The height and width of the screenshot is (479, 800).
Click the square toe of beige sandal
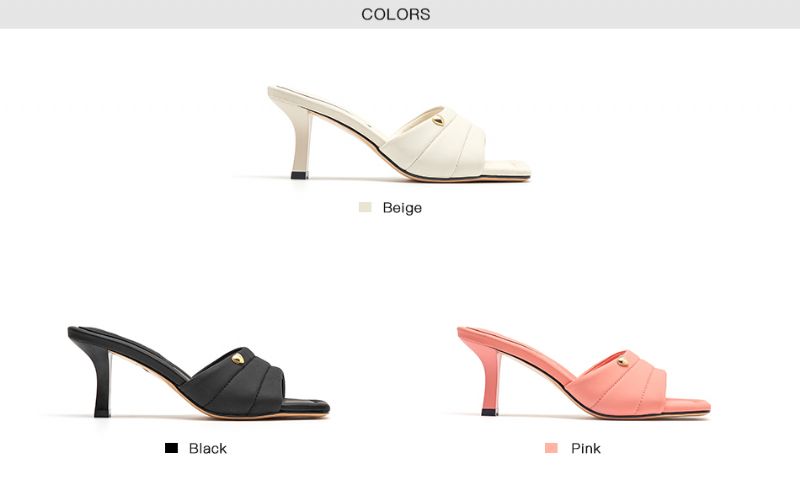pos(507,170)
